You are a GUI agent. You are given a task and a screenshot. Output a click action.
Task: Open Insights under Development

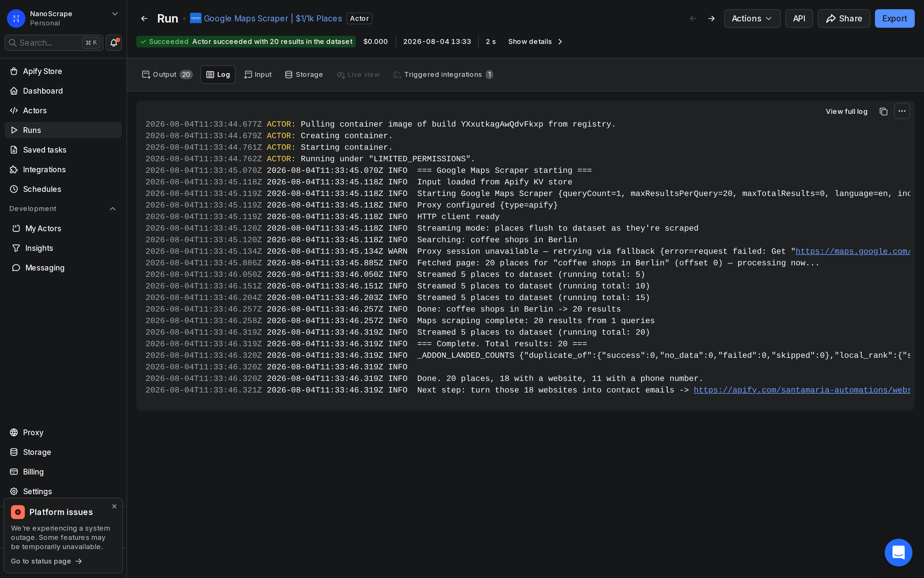[63, 248]
